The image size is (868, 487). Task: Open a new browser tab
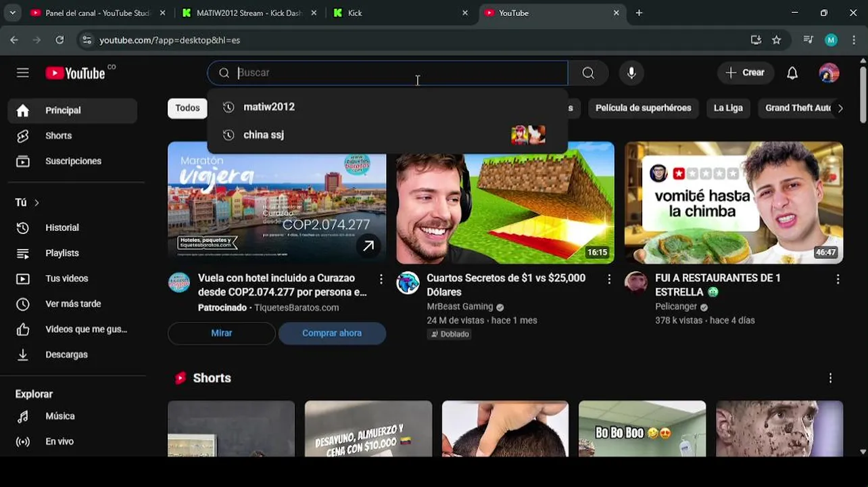639,13
